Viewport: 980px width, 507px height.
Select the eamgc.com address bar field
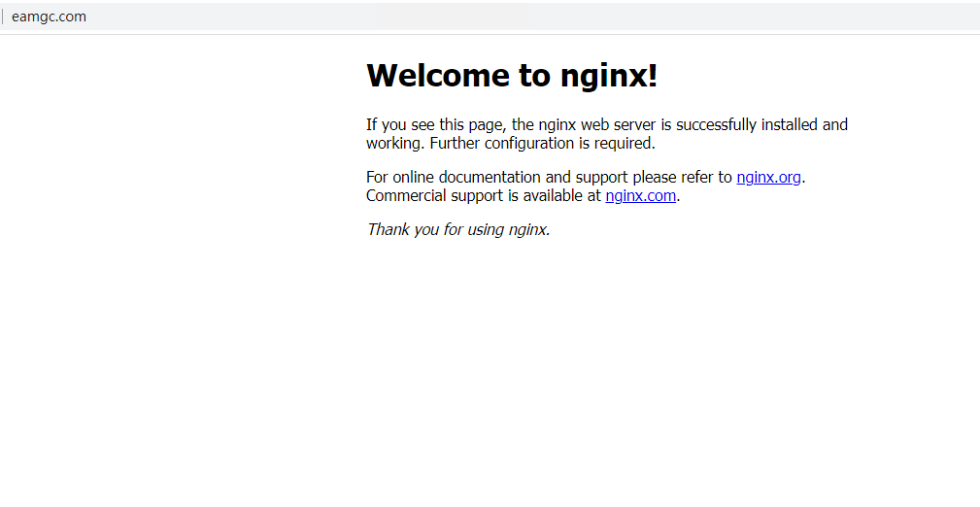point(490,17)
